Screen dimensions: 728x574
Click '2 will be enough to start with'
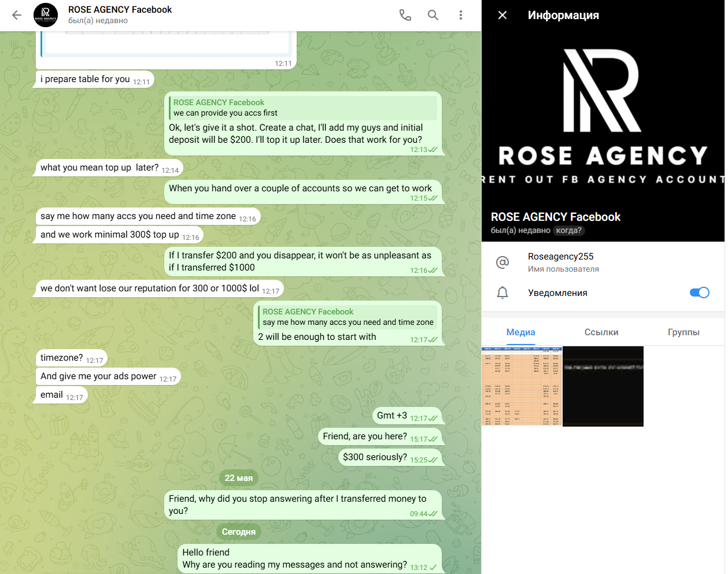[317, 337]
